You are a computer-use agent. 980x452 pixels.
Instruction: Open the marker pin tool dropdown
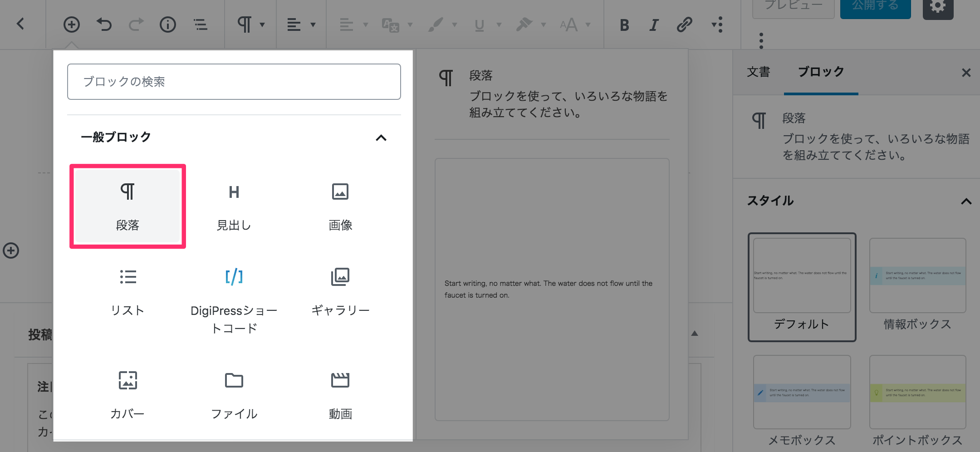point(531,25)
